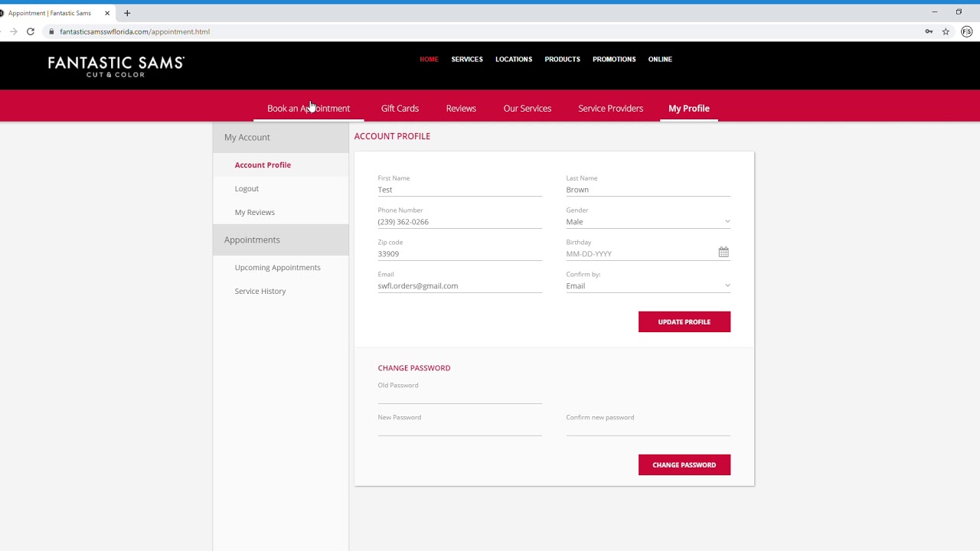Bookmark this page with the star icon
This screenshot has width=980, height=551.
point(946,31)
